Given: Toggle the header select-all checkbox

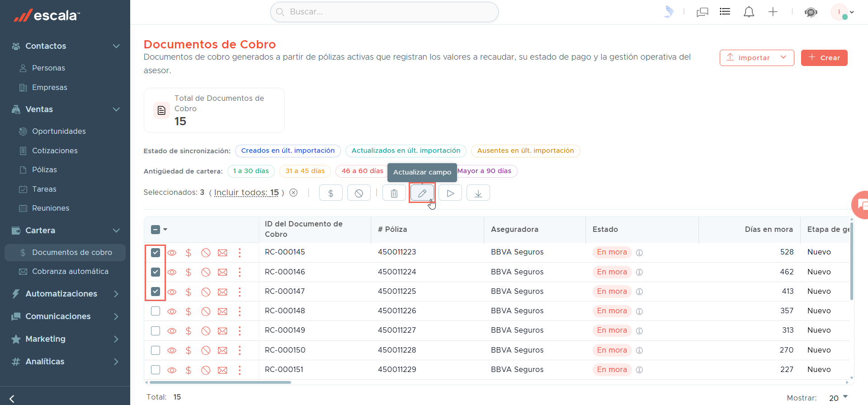Looking at the screenshot, I should tap(156, 230).
